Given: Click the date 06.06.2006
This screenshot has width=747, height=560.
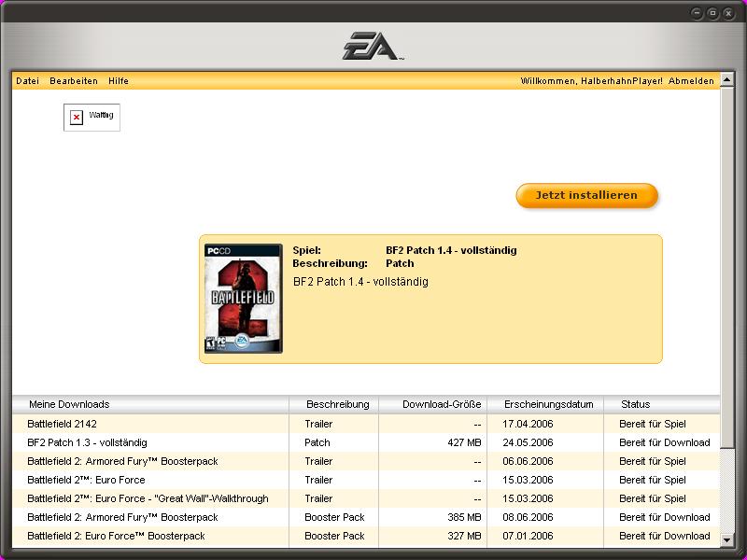Looking at the screenshot, I should (528, 461).
